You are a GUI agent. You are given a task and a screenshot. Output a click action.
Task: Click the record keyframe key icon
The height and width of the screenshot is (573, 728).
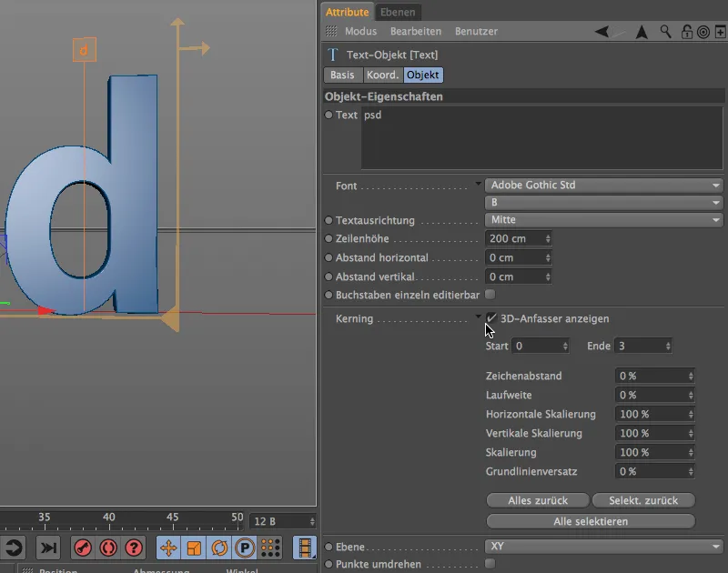click(x=83, y=548)
